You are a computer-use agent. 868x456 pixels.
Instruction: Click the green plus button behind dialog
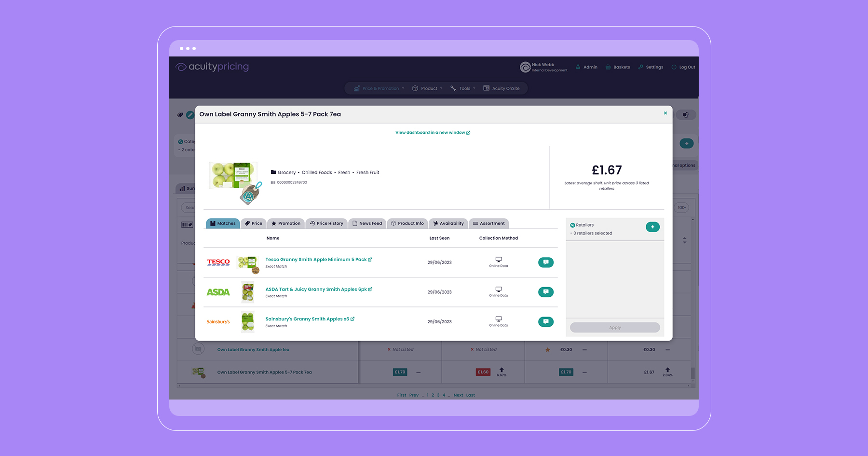687,143
